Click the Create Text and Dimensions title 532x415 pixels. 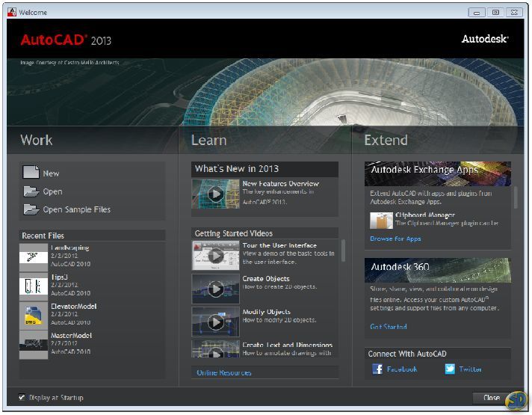point(288,345)
